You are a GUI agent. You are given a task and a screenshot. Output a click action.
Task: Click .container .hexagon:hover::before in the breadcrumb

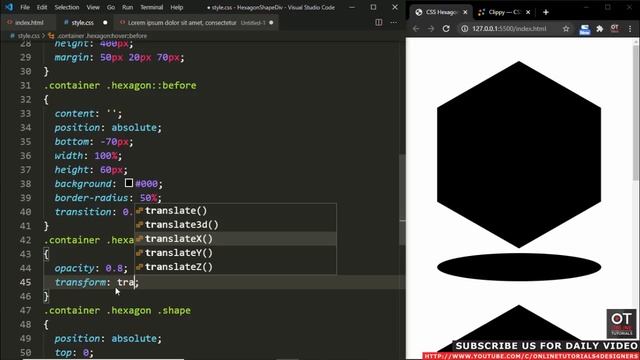tap(102, 36)
